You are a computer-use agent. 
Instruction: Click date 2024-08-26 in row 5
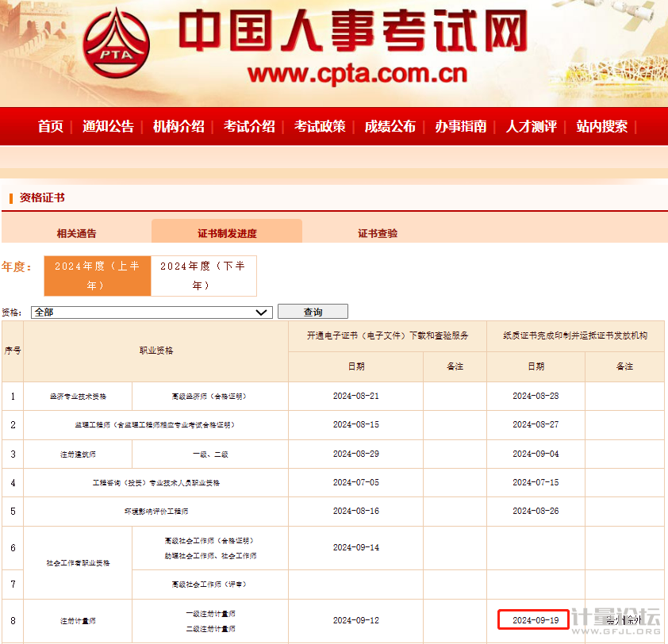coord(536,511)
